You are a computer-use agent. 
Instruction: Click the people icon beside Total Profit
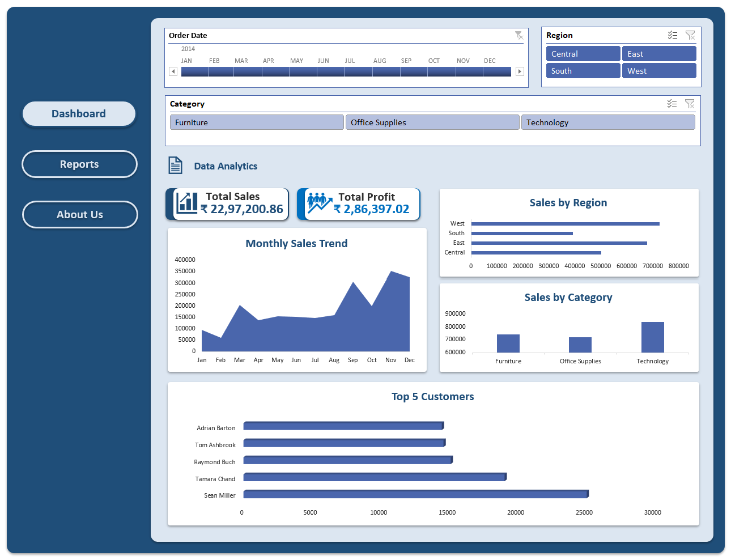pos(317,203)
